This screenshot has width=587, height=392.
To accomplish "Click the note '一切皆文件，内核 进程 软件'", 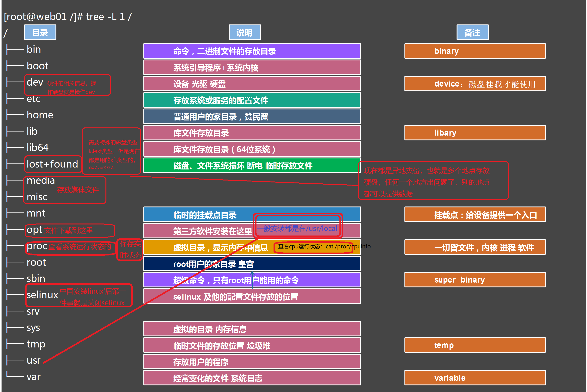I will pyautogui.click(x=475, y=247).
